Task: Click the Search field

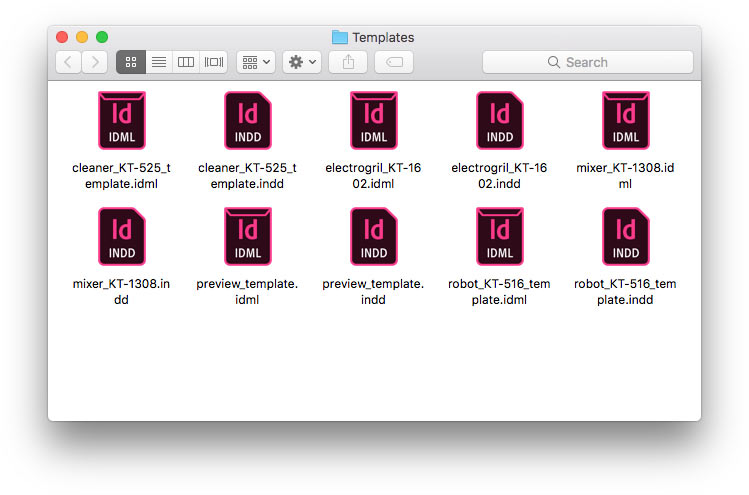Action: click(x=587, y=62)
